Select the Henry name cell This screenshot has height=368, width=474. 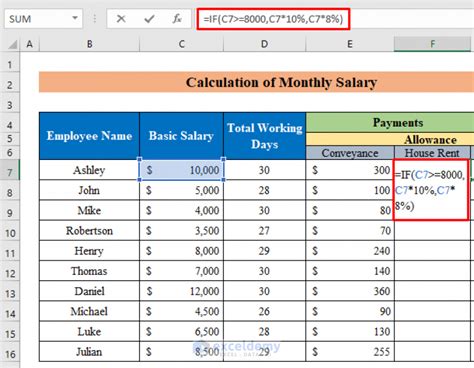[x=89, y=251]
